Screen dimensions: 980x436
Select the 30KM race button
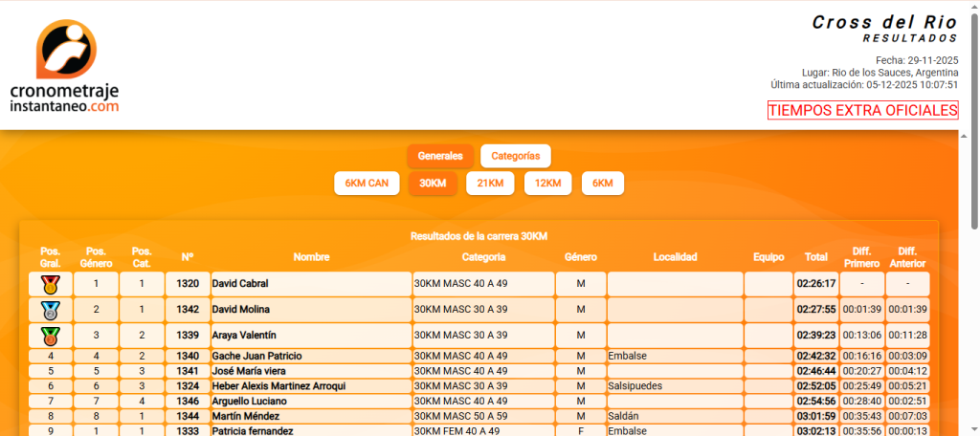433,184
